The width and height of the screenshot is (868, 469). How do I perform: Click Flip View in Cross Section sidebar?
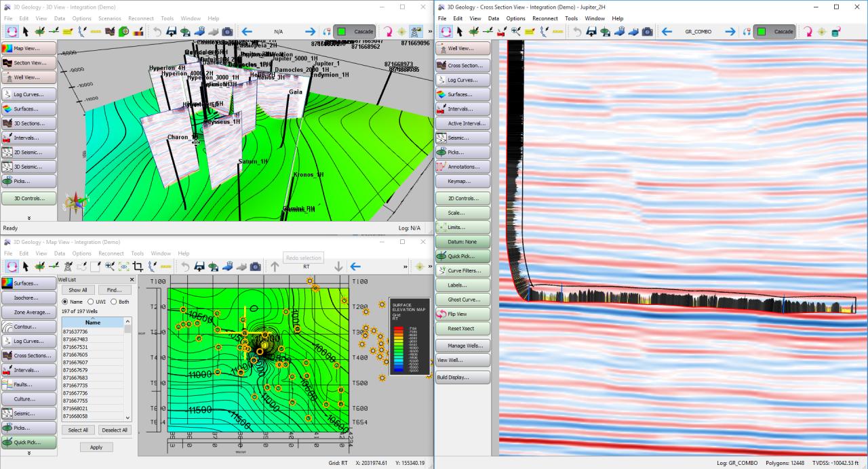[x=463, y=314]
